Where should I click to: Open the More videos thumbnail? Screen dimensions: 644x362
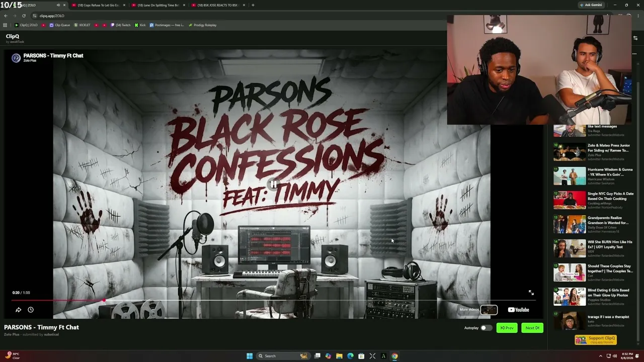[489, 310]
